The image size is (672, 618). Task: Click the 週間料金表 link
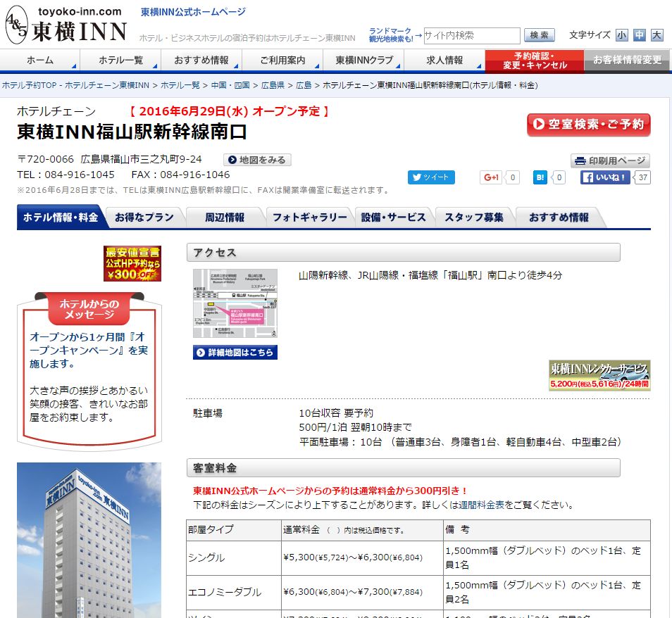tap(481, 505)
